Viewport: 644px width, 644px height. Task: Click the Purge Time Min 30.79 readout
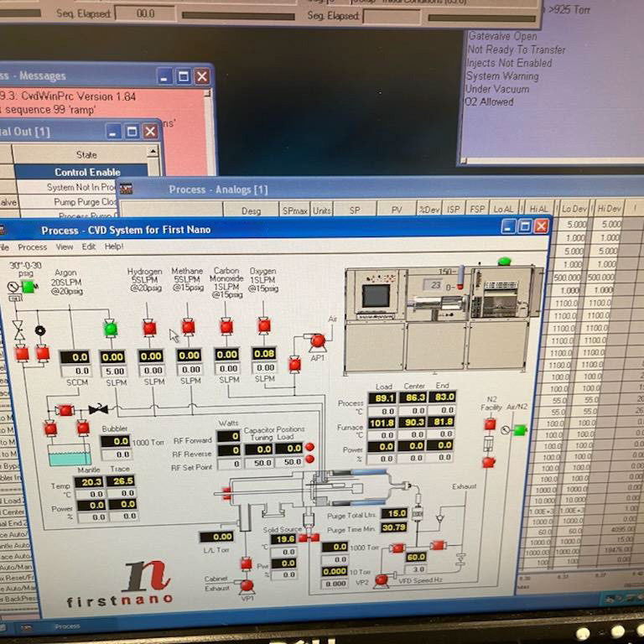[394, 527]
